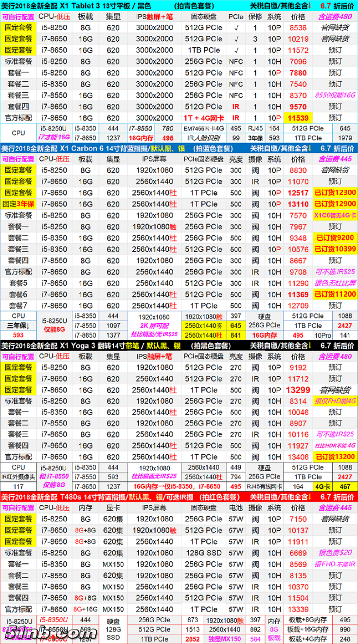Select the 板载+4G内存 cell
Screen dimensions: 358x644
tap(307, 639)
